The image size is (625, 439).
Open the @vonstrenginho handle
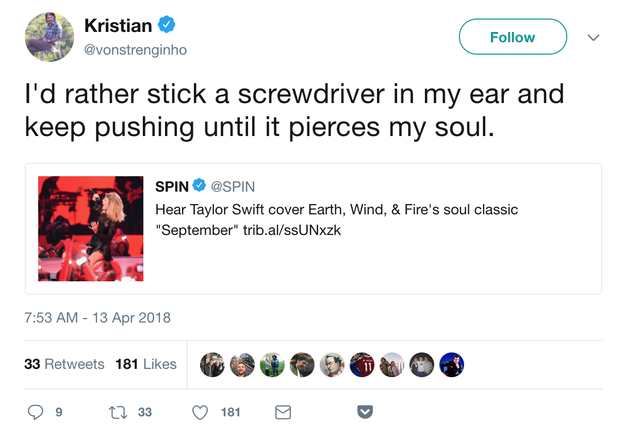(133, 49)
